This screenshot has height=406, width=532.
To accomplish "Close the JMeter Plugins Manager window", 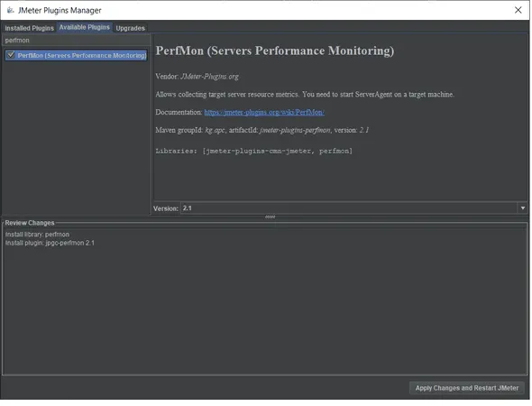I will coord(518,10).
